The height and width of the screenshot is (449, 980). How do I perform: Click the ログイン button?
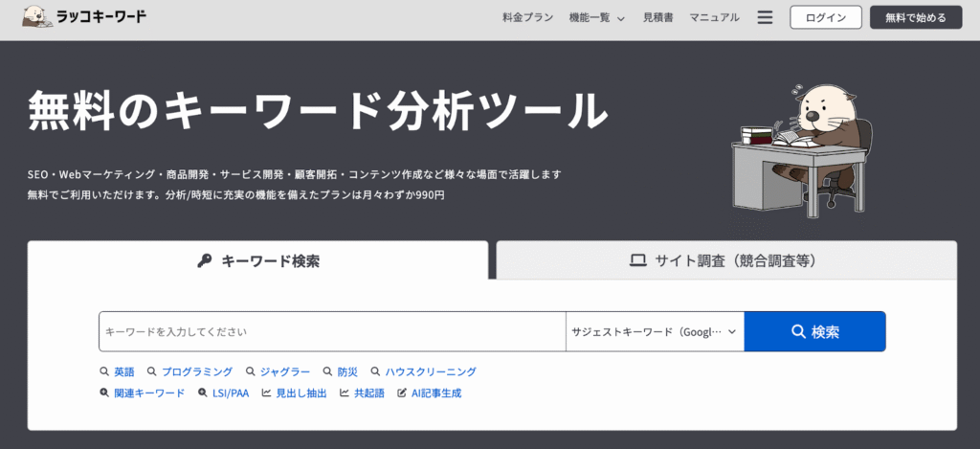(826, 17)
